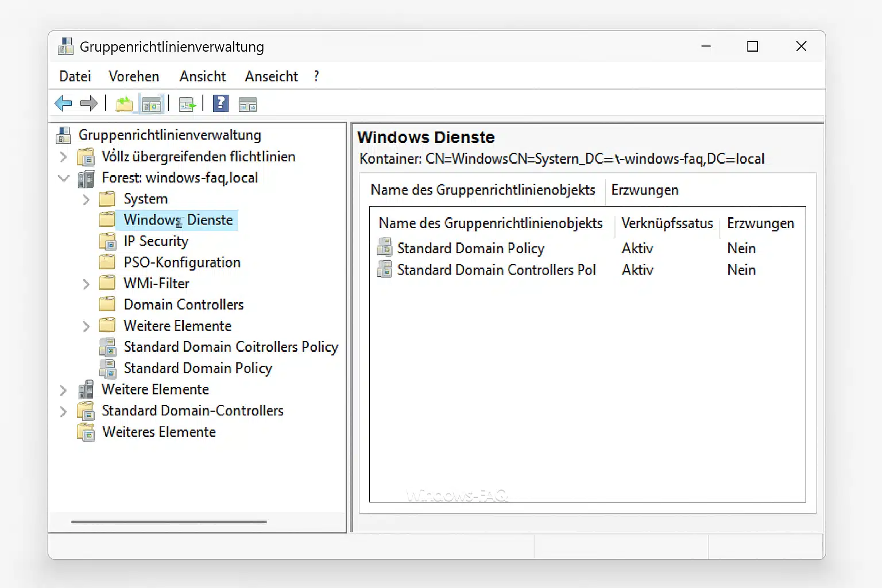Collapse the Forest windows-faq.local node
This screenshot has height=588, width=882.
[64, 178]
